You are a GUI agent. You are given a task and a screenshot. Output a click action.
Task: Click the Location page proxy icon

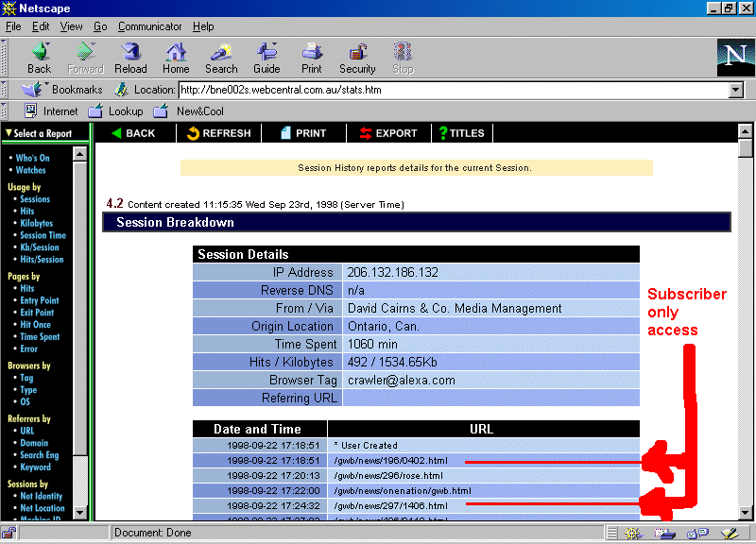121,90
